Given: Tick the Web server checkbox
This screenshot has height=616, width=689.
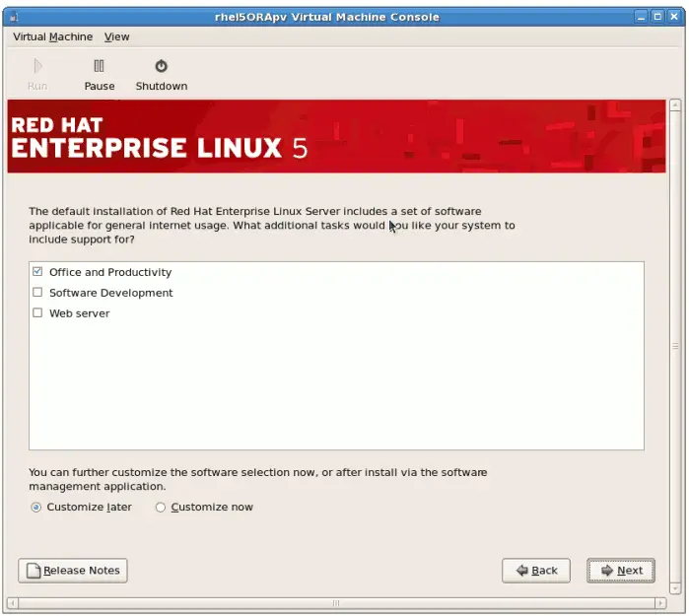Looking at the screenshot, I should coord(37,313).
